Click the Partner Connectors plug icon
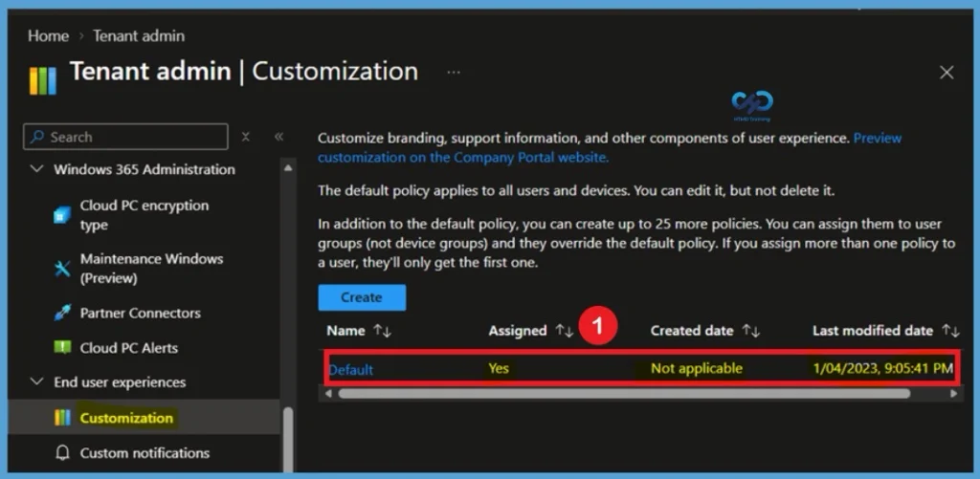The image size is (980, 479). [x=62, y=313]
